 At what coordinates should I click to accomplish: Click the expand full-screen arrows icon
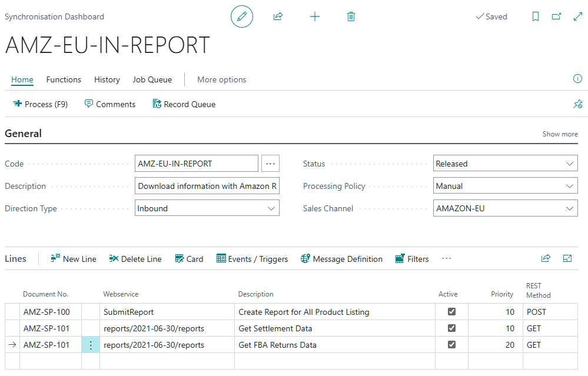[x=578, y=16]
